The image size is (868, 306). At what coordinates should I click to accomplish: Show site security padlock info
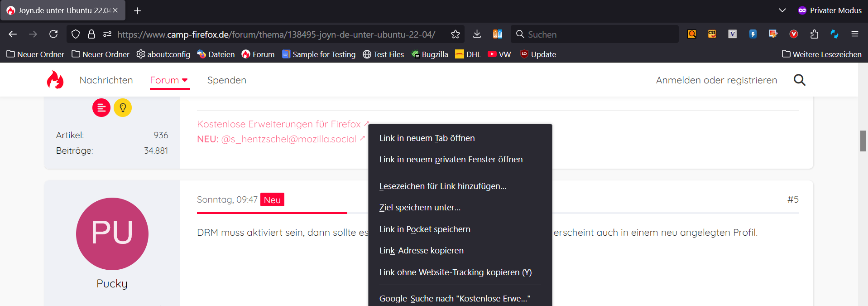(x=91, y=34)
